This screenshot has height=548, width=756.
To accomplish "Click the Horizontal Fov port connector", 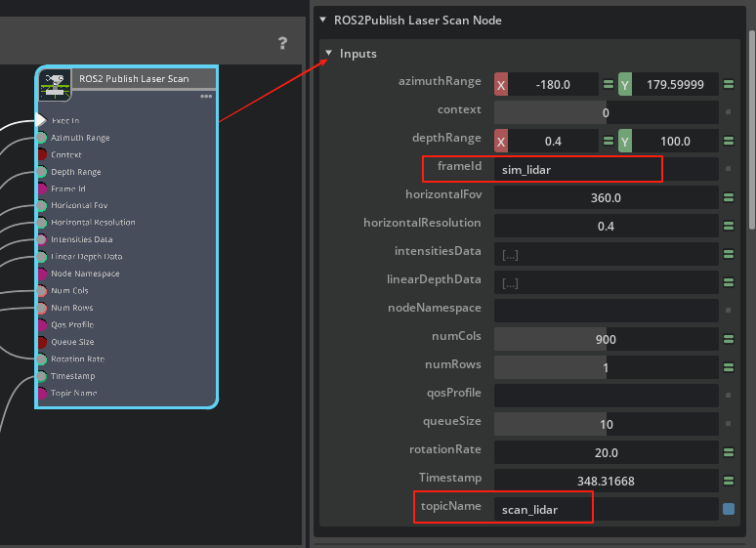I will (x=42, y=205).
